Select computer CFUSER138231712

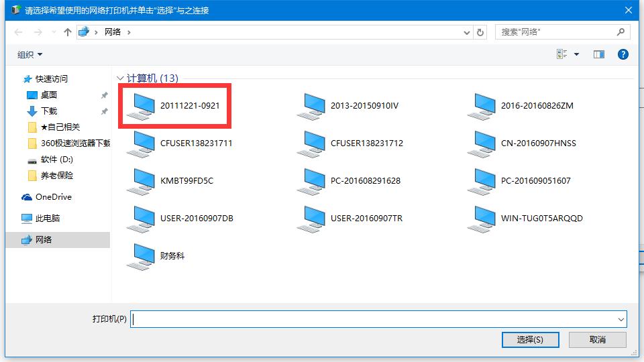(350, 143)
